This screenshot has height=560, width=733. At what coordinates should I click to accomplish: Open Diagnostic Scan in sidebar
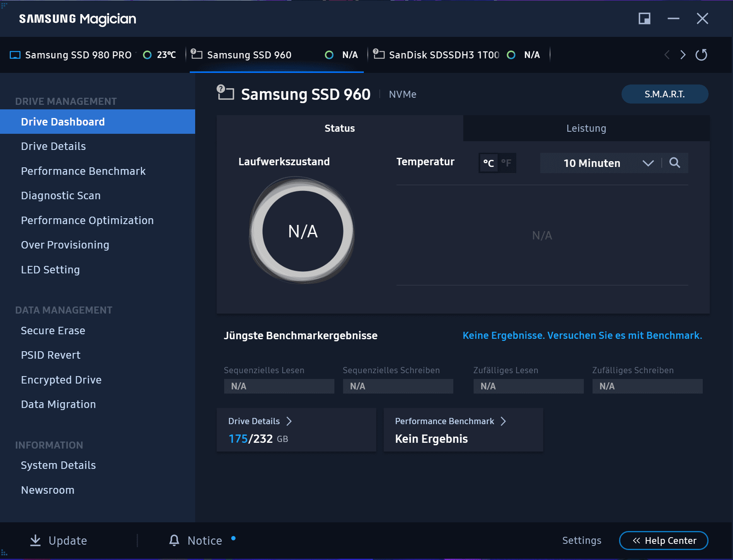click(97, 196)
